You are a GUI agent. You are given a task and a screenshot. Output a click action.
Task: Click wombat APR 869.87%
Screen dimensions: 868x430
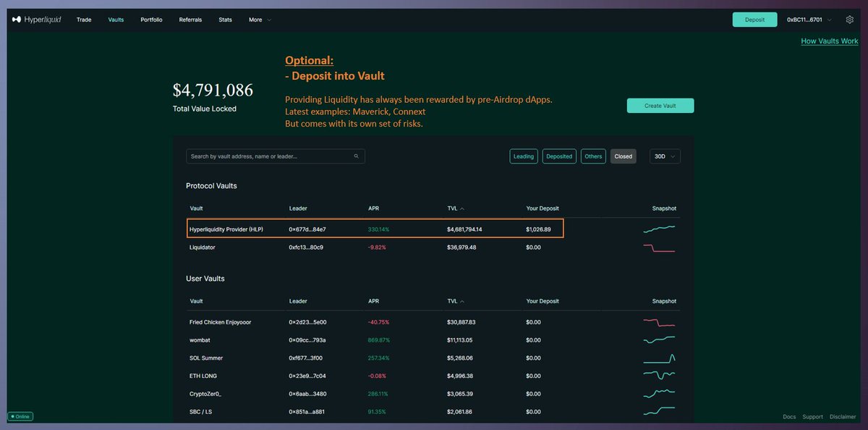click(x=379, y=340)
